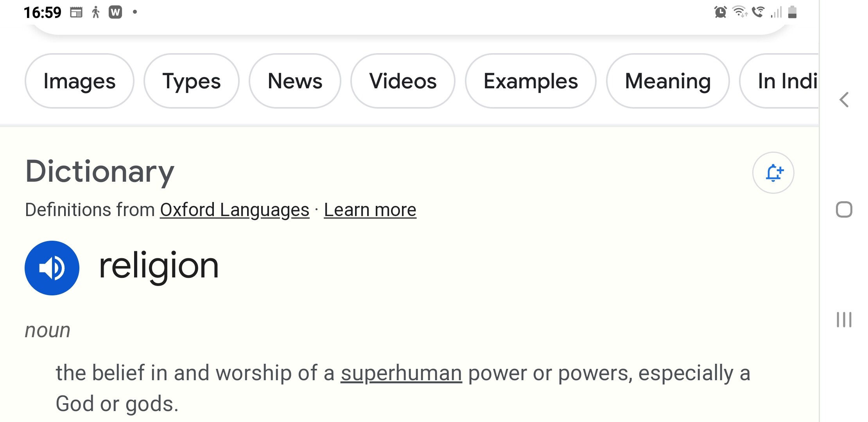Tap the Android home button

[844, 210]
